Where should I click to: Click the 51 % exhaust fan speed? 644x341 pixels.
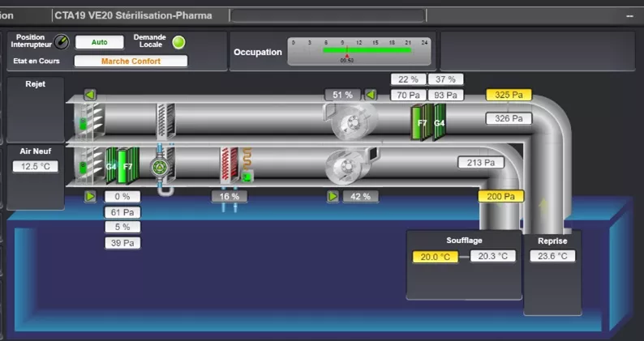point(342,95)
